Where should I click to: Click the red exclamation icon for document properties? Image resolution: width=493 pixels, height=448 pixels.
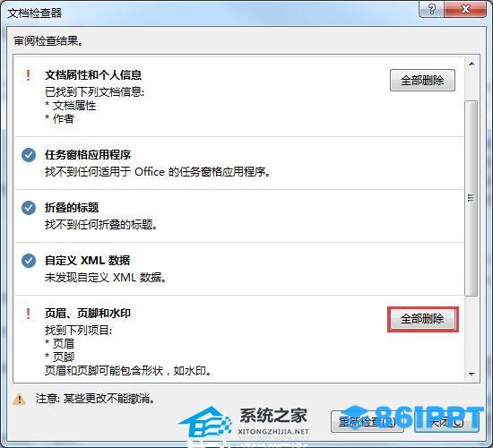click(29, 75)
